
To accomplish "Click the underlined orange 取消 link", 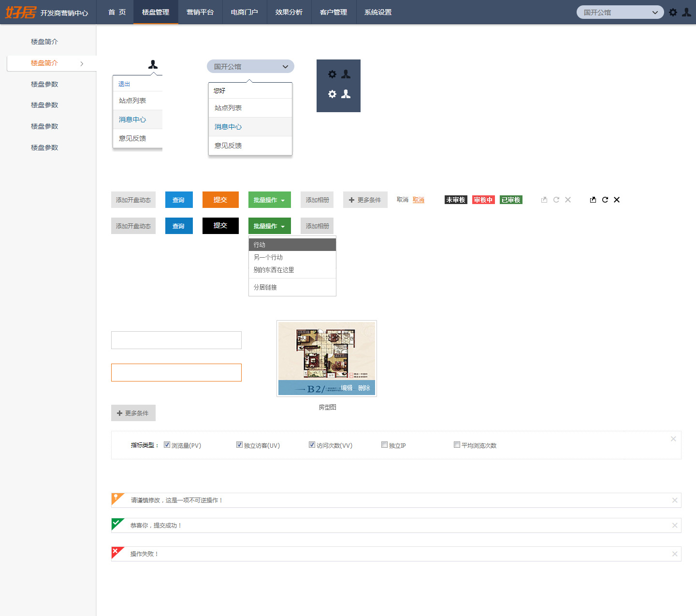I will pos(419,200).
